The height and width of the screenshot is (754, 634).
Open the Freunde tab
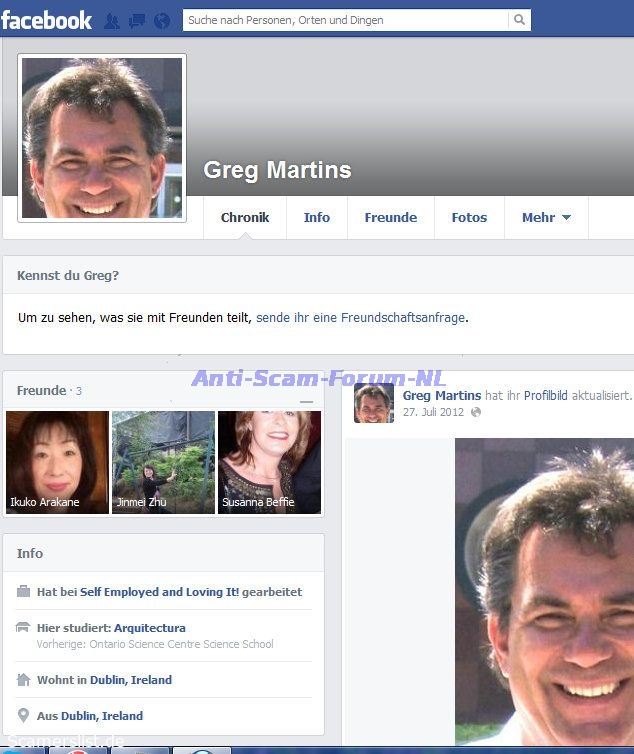[x=391, y=217]
